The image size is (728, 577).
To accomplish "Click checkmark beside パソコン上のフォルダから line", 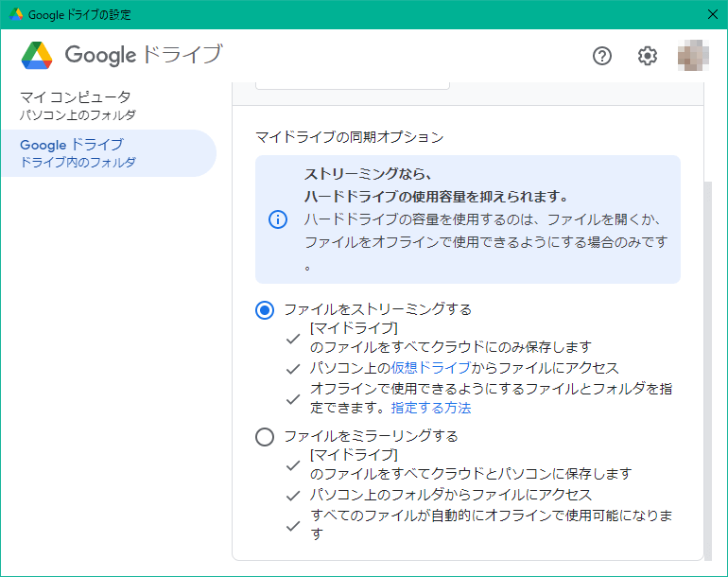I will 294,495.
